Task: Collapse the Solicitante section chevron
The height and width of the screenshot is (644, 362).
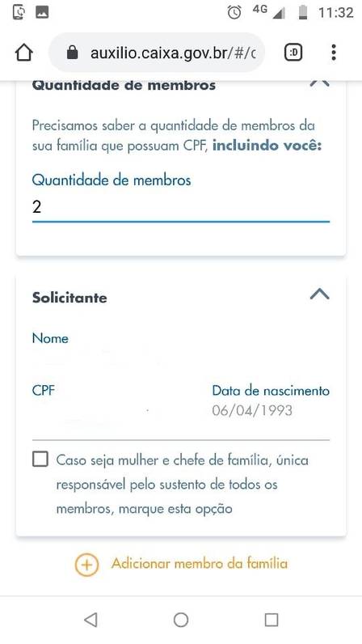Action: (320, 294)
